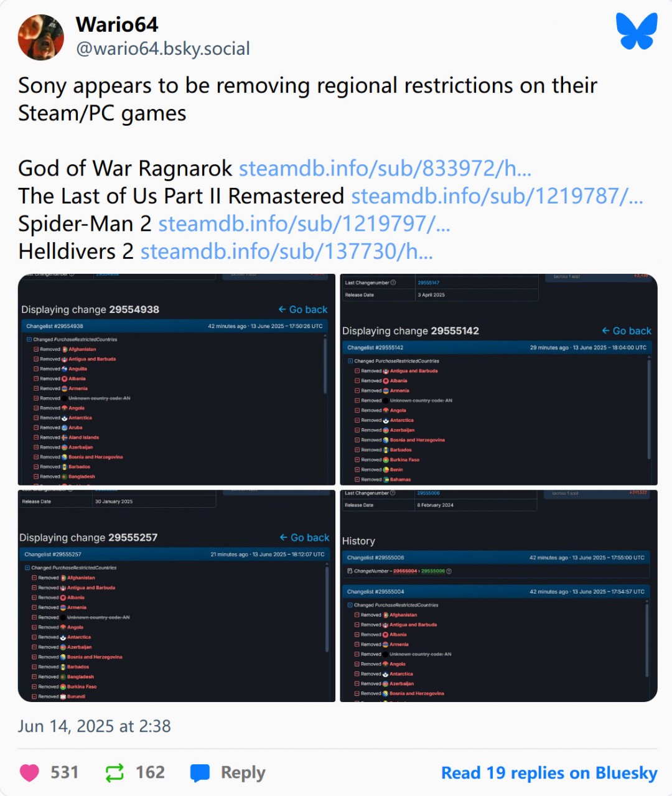Click the Bluesky butterfly logo
672x796 pixels.
pyautogui.click(x=637, y=31)
